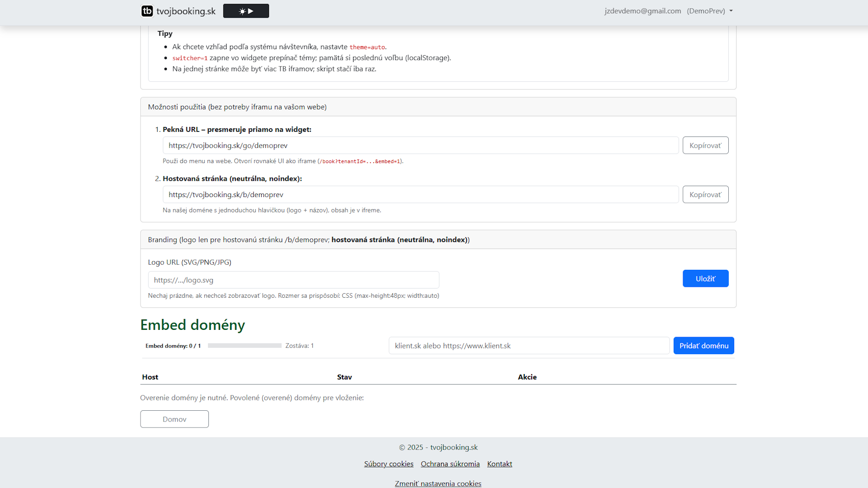Click Zmeniť nastavenia cookies link
This screenshot has width=868, height=488.
point(438,483)
